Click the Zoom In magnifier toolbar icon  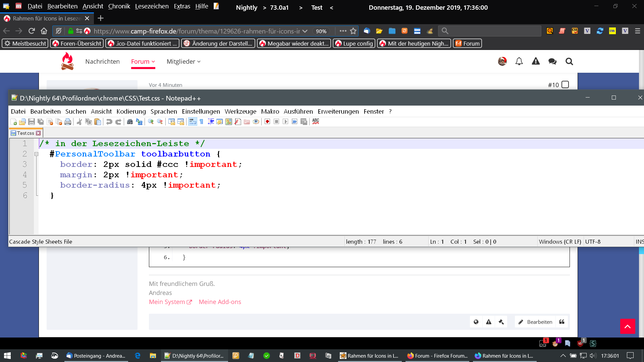pyautogui.click(x=151, y=122)
